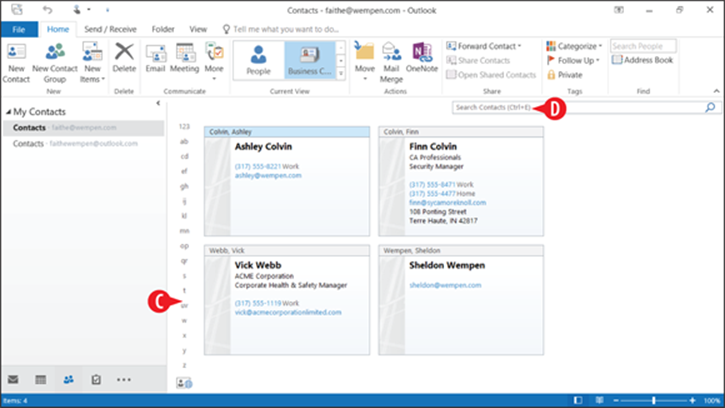
Task: Open the Folder tab
Action: point(163,29)
